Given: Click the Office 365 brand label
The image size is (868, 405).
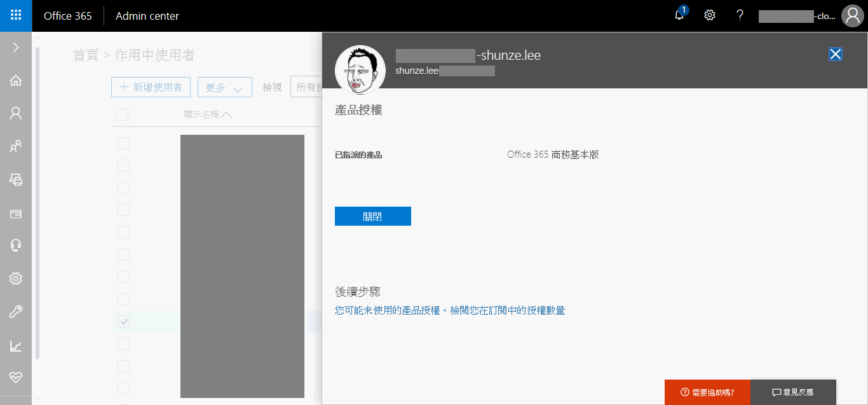Looking at the screenshot, I should [x=68, y=16].
